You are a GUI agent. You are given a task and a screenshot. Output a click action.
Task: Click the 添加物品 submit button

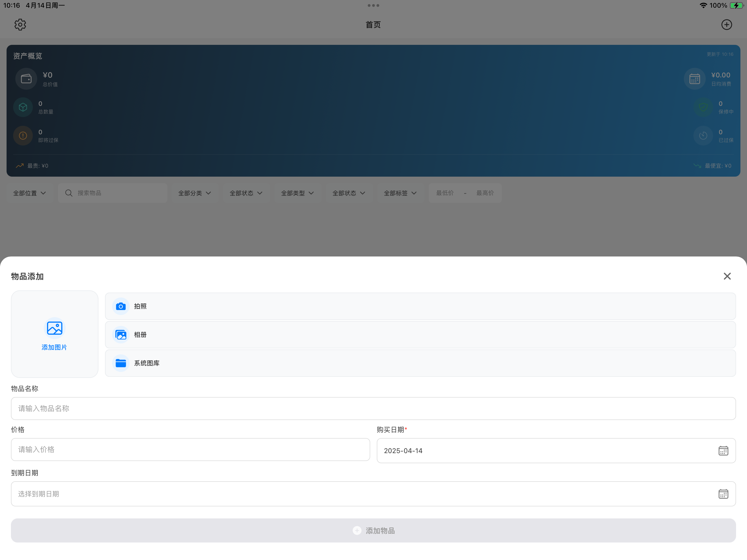pos(373,531)
